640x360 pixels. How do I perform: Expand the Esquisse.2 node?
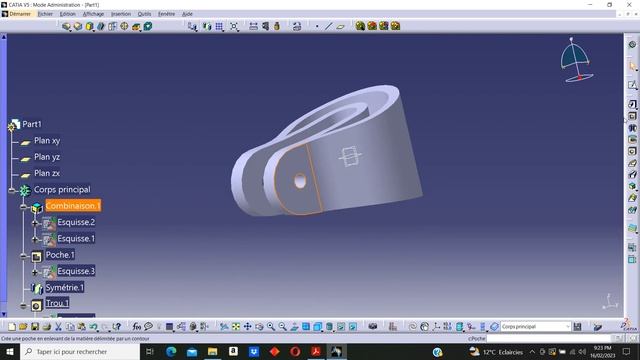point(35,223)
